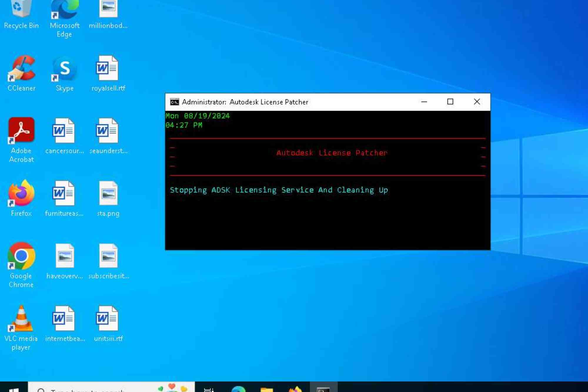The image size is (588, 392).
Task: Click the 'Stopping ADSK Licensing Service' console text
Action: [279, 190]
